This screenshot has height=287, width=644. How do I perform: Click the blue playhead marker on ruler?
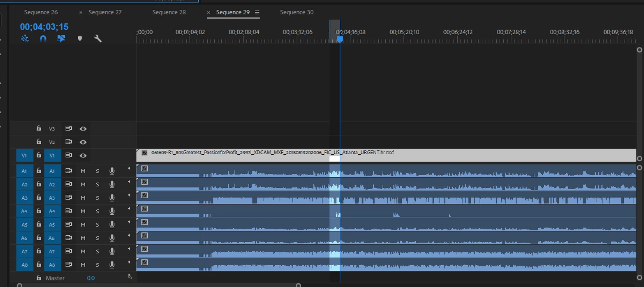tap(340, 39)
